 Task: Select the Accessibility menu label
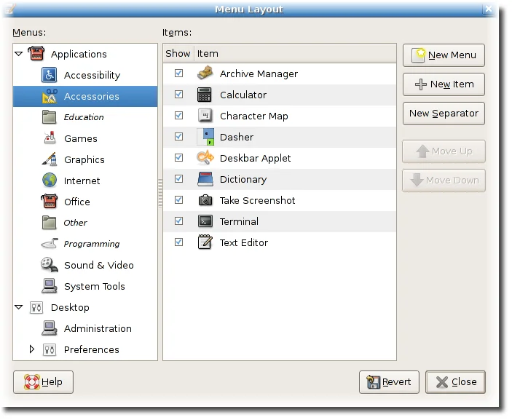92,76
